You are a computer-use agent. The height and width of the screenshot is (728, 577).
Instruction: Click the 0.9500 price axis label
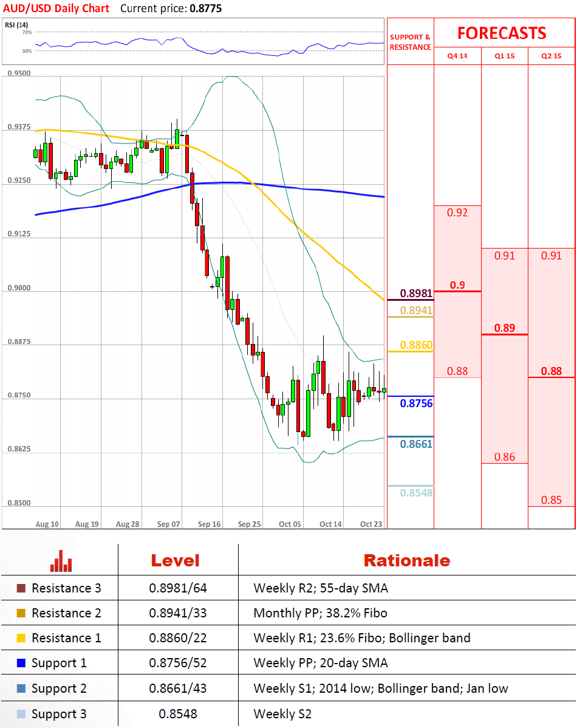coord(19,74)
